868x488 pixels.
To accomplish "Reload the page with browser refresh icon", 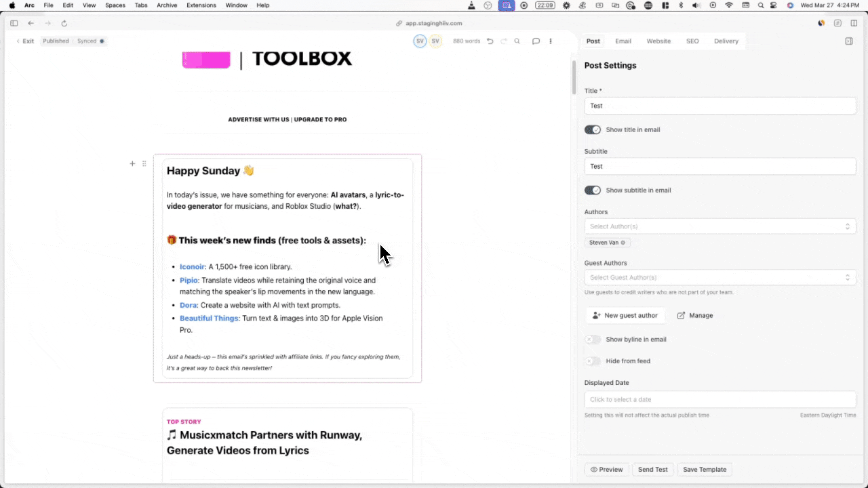I will click(x=64, y=23).
